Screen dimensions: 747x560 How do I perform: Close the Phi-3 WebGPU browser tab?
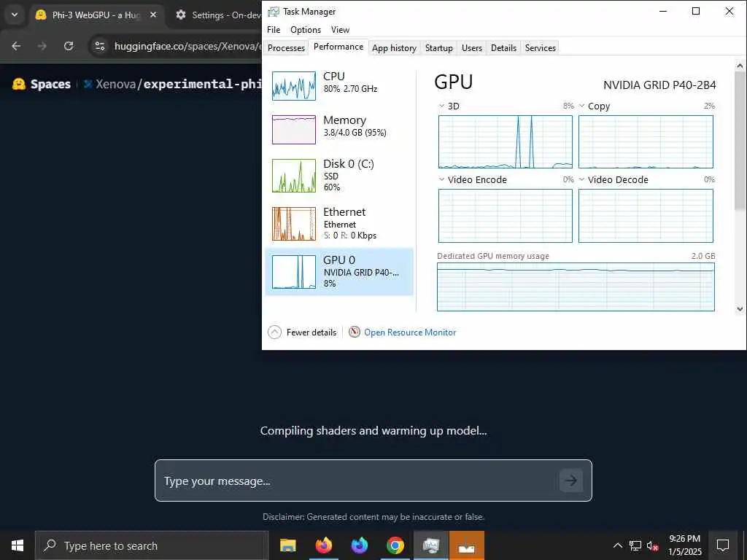point(153,15)
